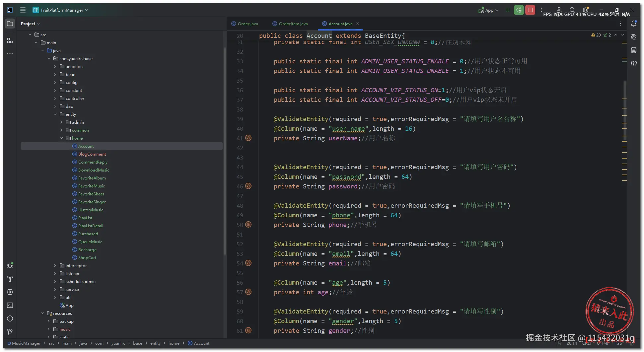The height and width of the screenshot is (352, 644).
Task: Open more run actions menu
Action: [x=541, y=10]
